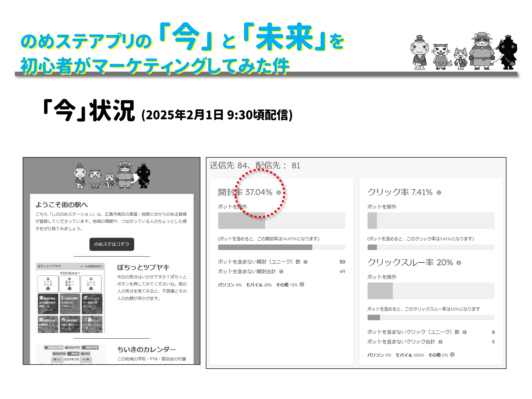Click the ようこそ街の駅へ heading
The image size is (532, 399).
[x=62, y=205]
